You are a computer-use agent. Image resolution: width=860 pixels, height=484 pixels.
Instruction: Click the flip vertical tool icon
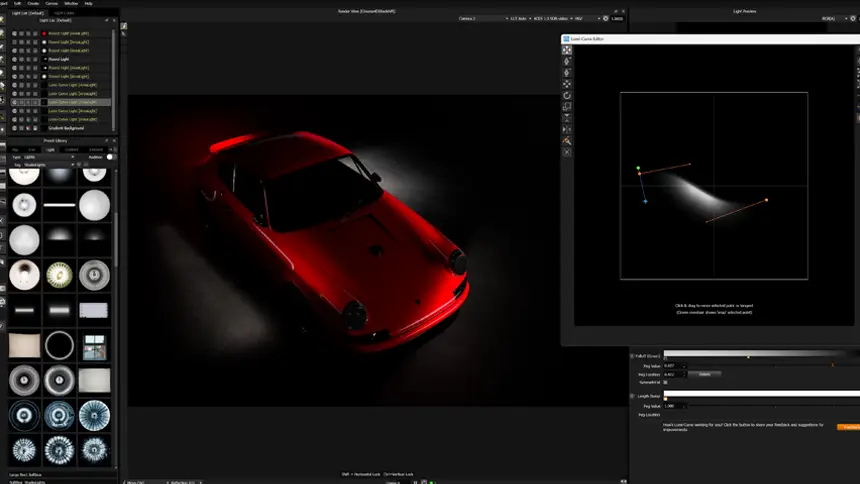coord(567,118)
